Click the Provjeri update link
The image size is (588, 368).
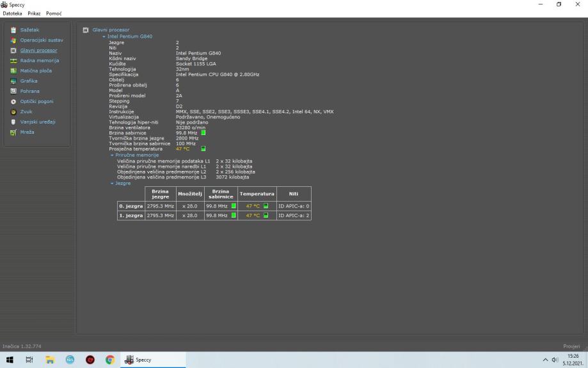(x=571, y=346)
